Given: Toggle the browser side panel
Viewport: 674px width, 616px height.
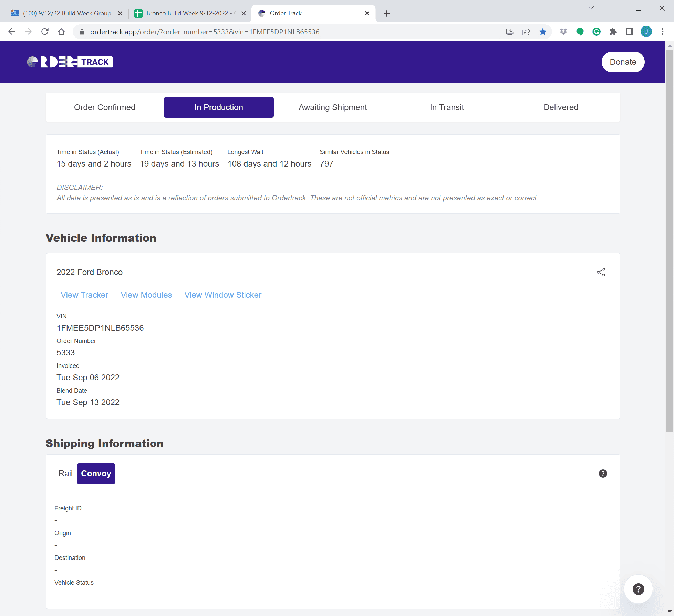Looking at the screenshot, I should pyautogui.click(x=629, y=32).
